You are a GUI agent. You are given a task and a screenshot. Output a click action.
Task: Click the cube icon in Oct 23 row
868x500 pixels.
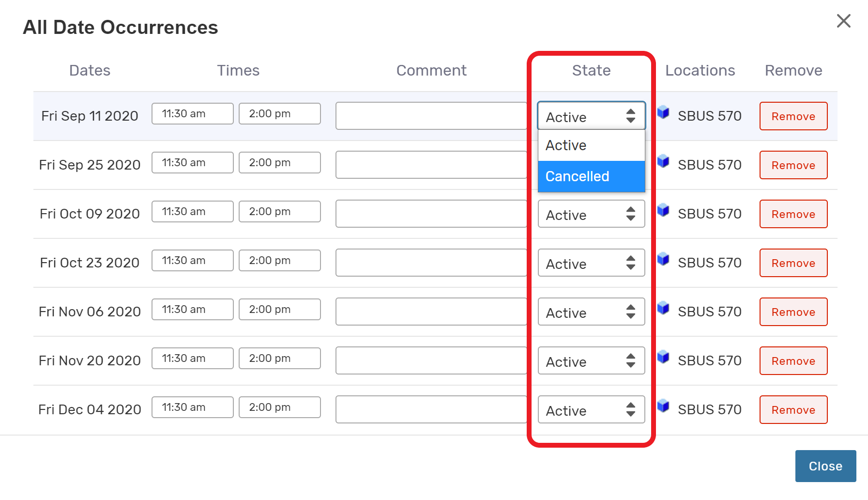pos(663,259)
